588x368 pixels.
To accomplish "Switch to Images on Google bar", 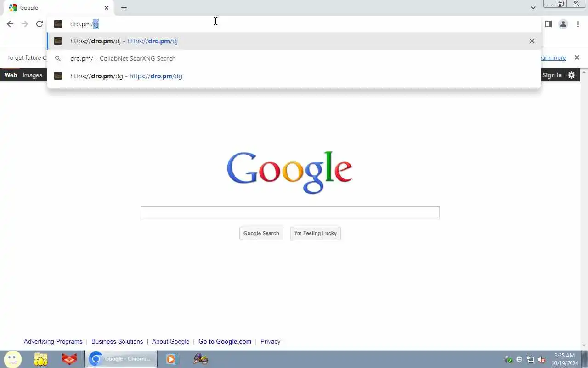I will [x=32, y=75].
